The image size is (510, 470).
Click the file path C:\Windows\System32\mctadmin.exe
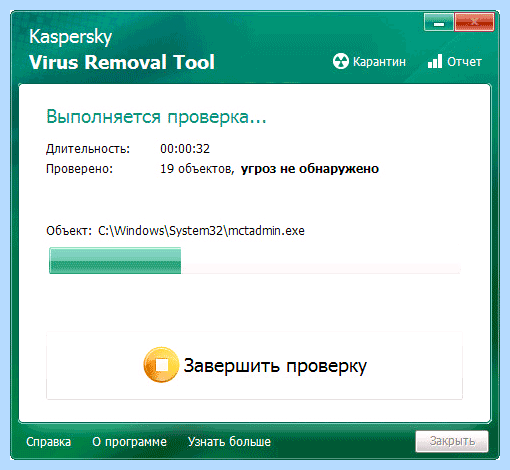pos(201,231)
